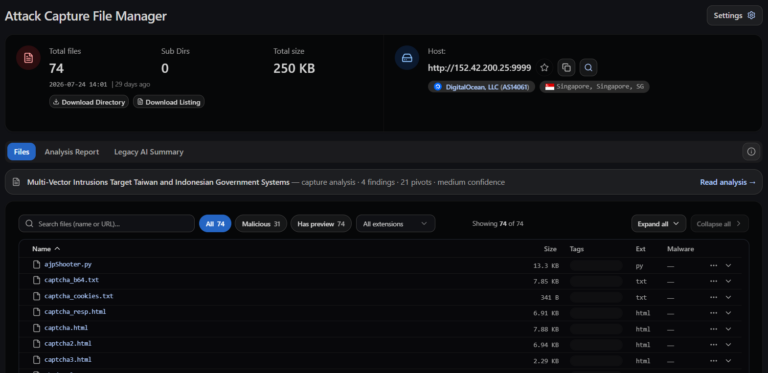Expand the captcha_b64.txt row chevron
The width and height of the screenshot is (768, 373).
(728, 281)
